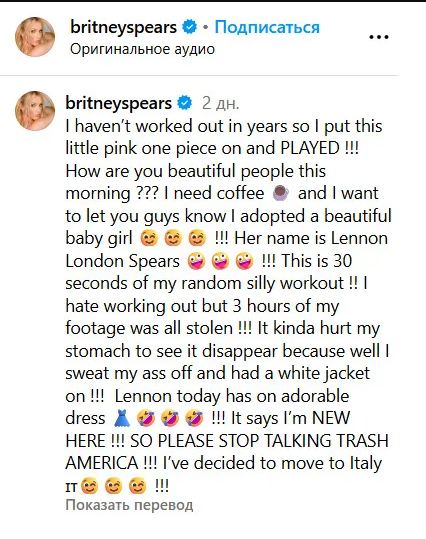Open the britneyspears profile picture in the header
This screenshot has height=539, width=426.
pyautogui.click(x=35, y=37)
